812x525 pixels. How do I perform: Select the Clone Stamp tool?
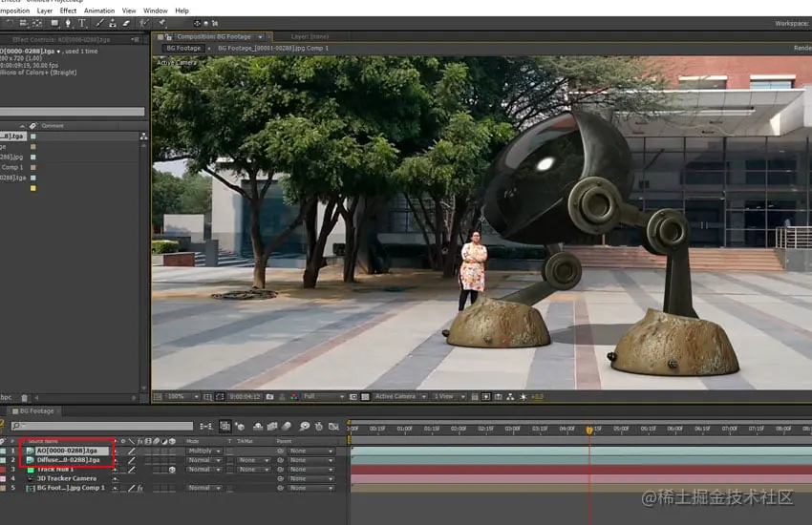(113, 23)
